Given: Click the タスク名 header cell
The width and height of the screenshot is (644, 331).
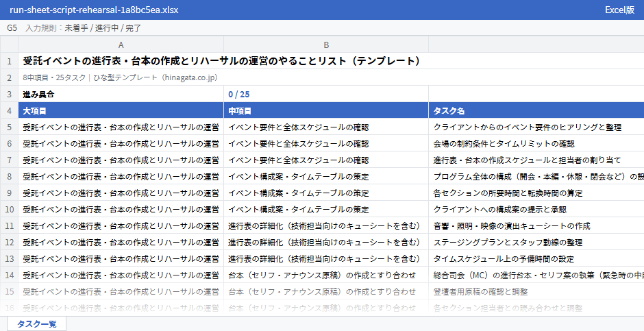Looking at the screenshot, I should (536, 110).
